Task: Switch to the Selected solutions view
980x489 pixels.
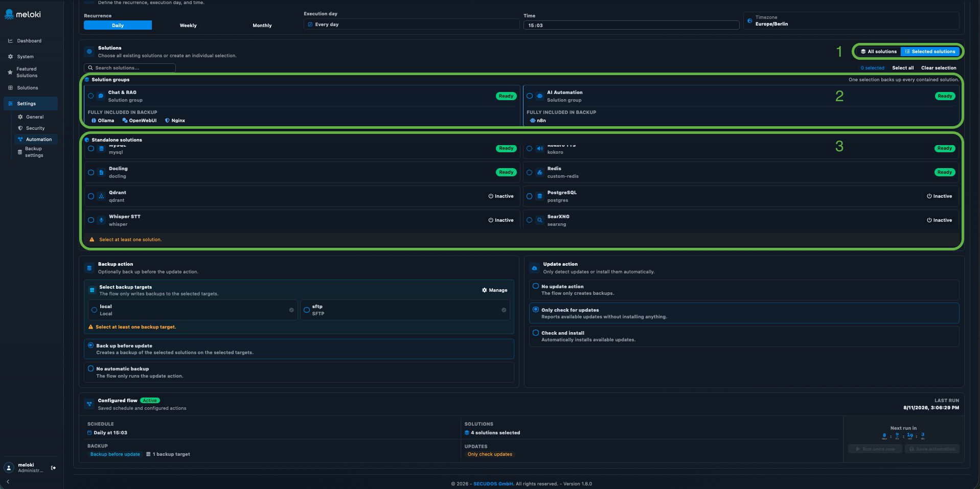Action: (930, 52)
